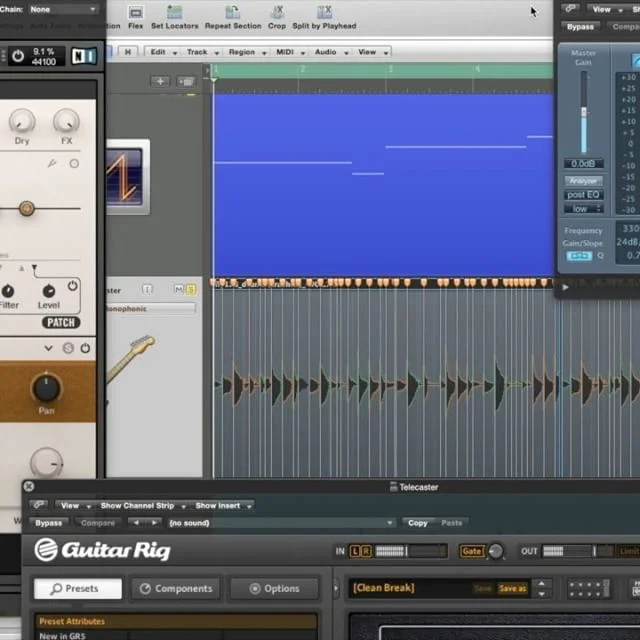Click the add track plus button
640x640 pixels.
click(x=160, y=81)
